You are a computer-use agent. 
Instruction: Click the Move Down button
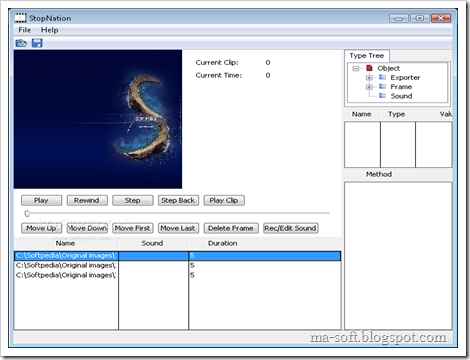pyautogui.click(x=87, y=228)
